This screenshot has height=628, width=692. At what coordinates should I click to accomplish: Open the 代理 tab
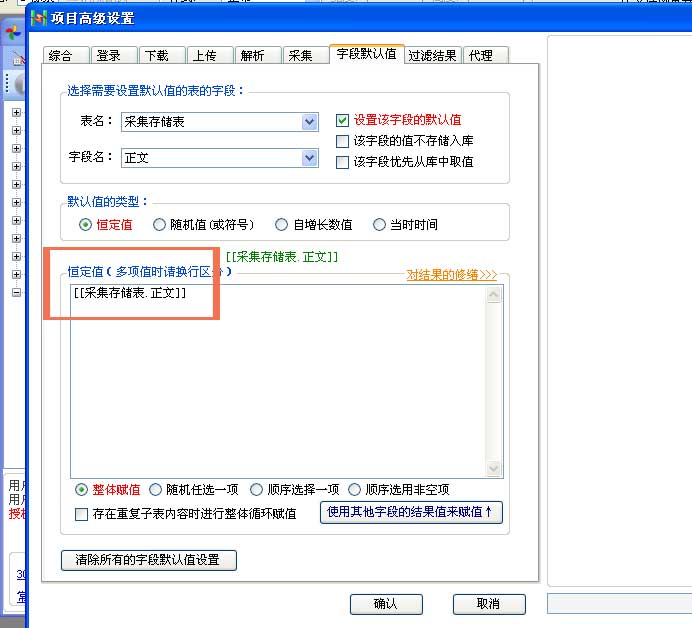point(481,56)
